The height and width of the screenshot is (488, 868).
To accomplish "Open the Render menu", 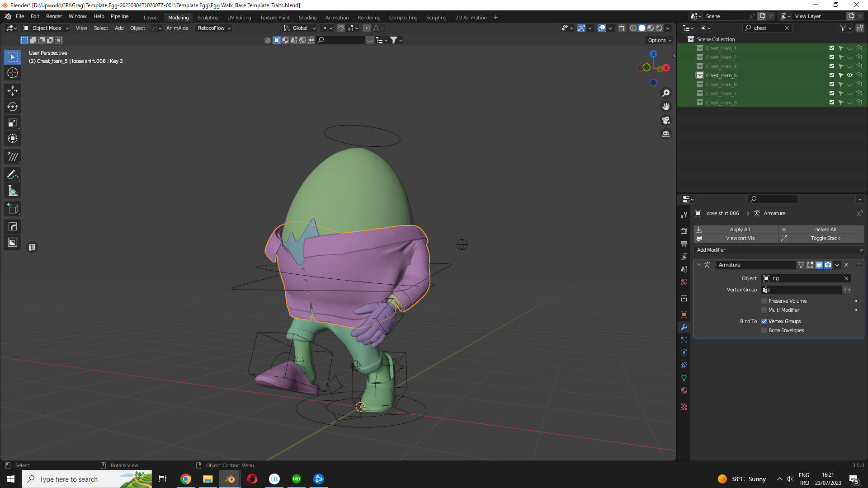I will [x=54, y=16].
